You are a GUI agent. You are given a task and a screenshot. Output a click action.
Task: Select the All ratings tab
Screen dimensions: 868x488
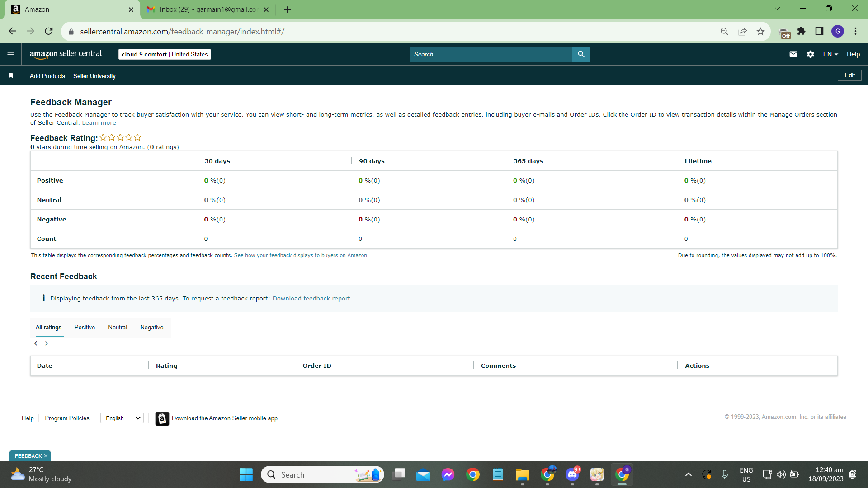point(48,328)
